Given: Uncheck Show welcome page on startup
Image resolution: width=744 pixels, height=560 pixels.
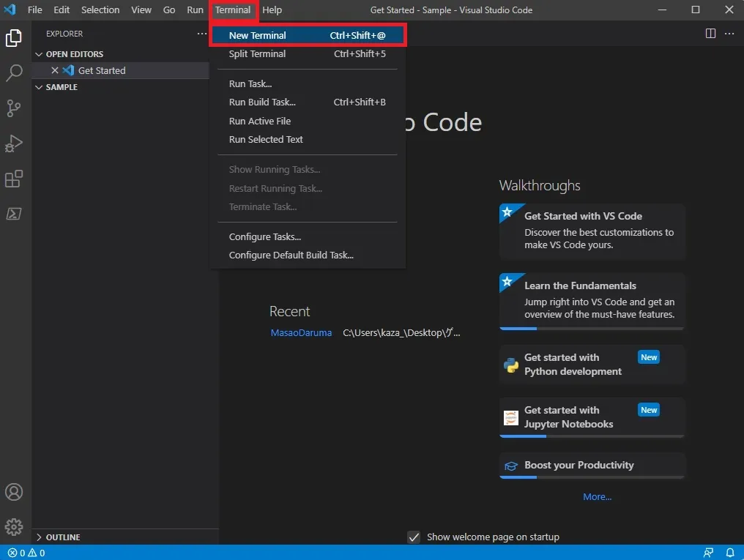Looking at the screenshot, I should tap(414, 537).
